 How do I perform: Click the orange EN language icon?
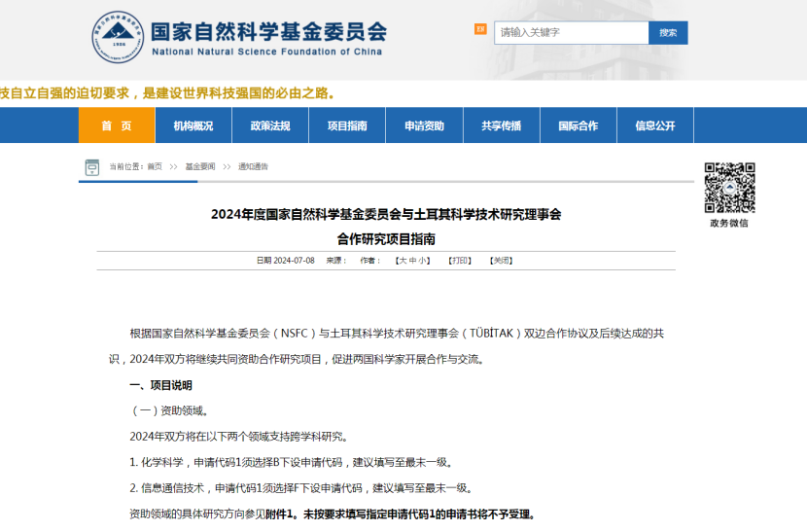[480, 29]
